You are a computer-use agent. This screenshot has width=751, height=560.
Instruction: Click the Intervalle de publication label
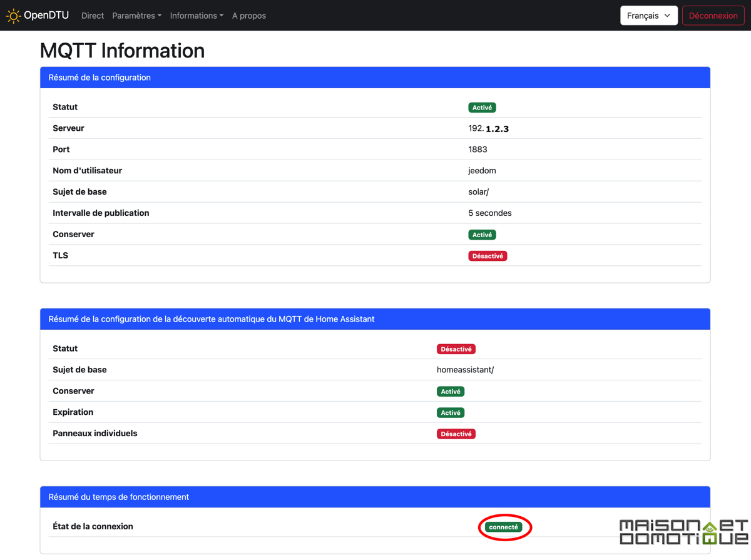coord(101,213)
